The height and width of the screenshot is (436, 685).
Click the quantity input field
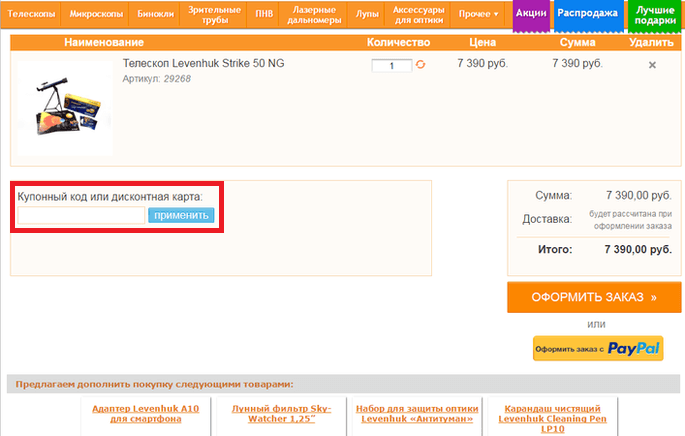(x=391, y=65)
